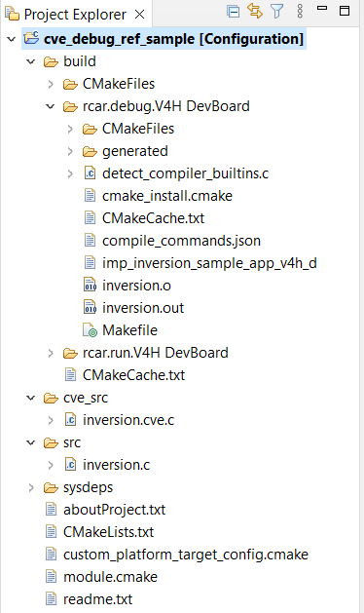The width and height of the screenshot is (364, 613).
Task: Click the cve_src folder icon
Action: coord(51,399)
